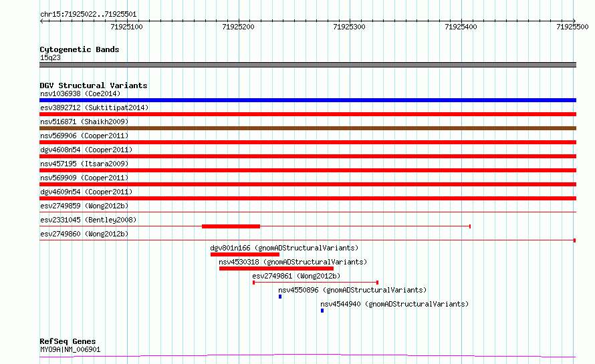This screenshot has width=595, height=364.
Task: Click the dgv4609n54 (Cooper2011) label
Action: pos(86,192)
